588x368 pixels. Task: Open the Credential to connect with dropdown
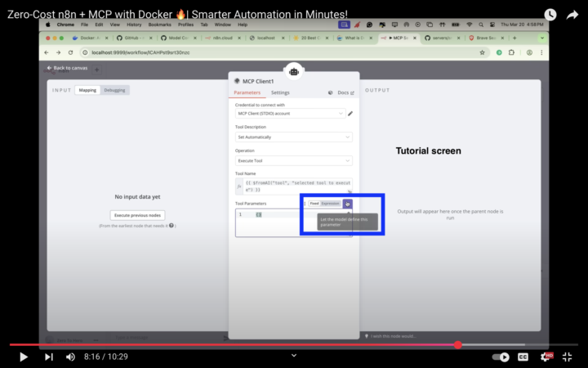(x=290, y=114)
